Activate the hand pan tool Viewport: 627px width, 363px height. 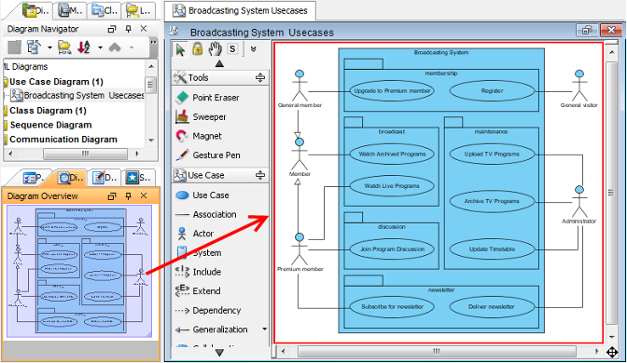tap(215, 49)
